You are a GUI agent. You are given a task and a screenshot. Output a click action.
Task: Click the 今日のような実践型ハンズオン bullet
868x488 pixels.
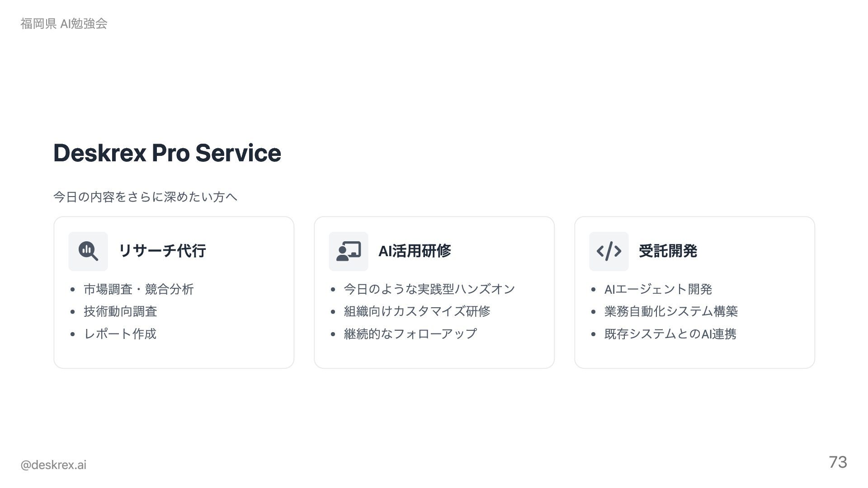(x=429, y=289)
